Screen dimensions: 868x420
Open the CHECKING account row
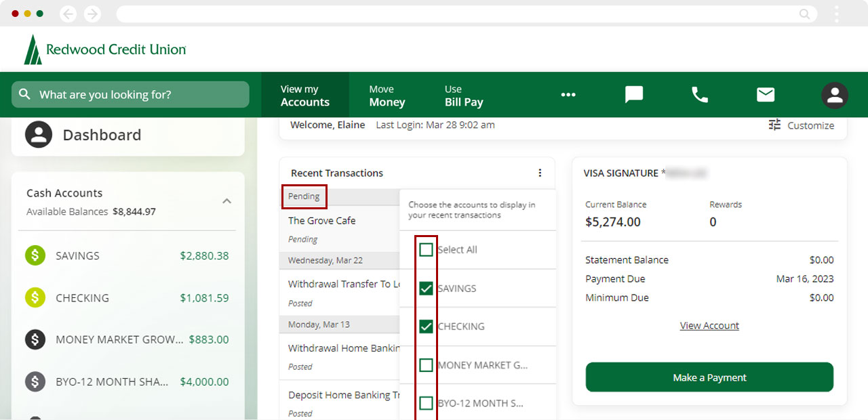click(x=127, y=297)
